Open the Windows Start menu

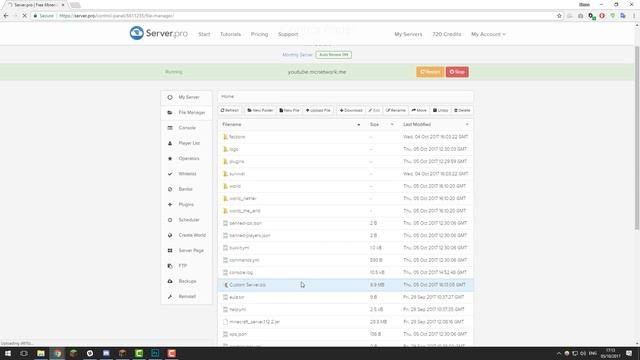coord(8,353)
